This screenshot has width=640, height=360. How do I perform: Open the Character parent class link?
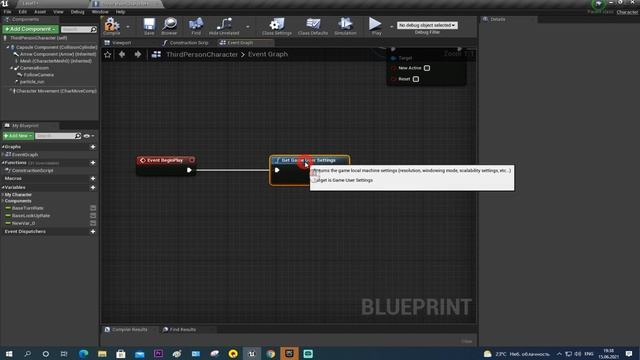click(x=627, y=12)
